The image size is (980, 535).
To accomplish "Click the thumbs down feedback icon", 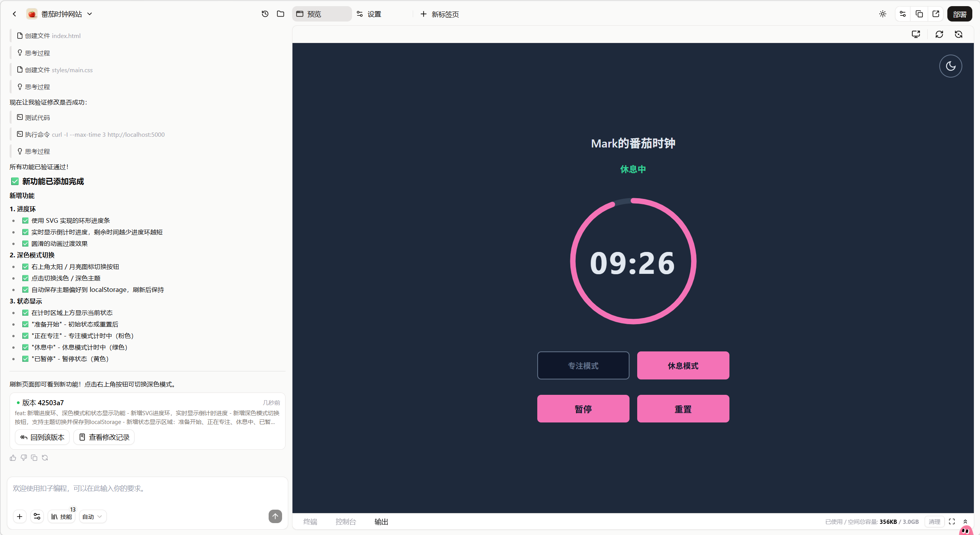I will point(24,458).
